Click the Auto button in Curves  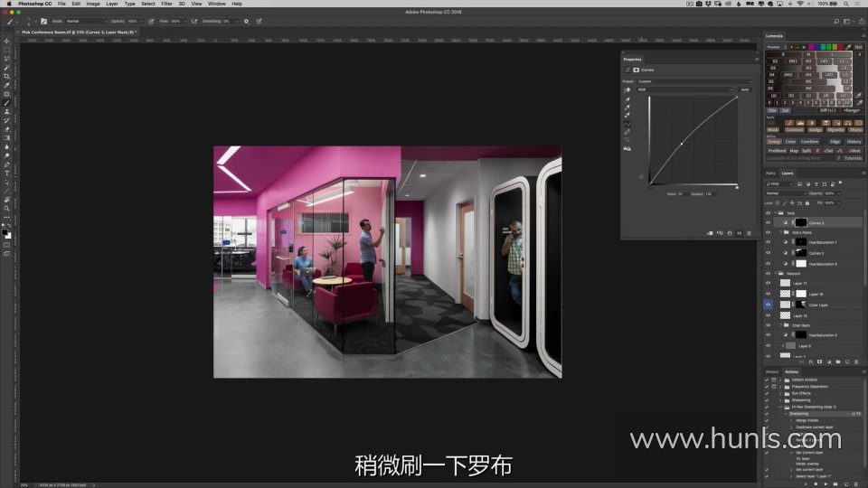tap(745, 89)
